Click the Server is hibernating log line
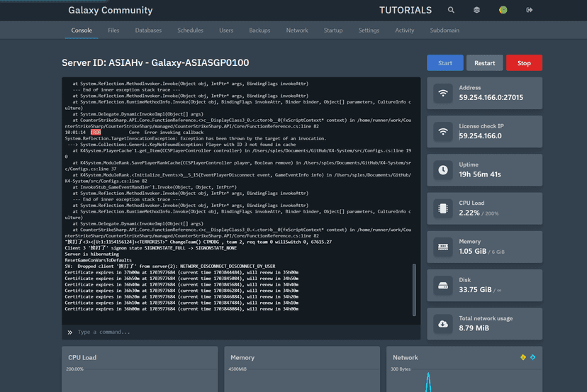The width and height of the screenshot is (587, 392). tap(91, 254)
